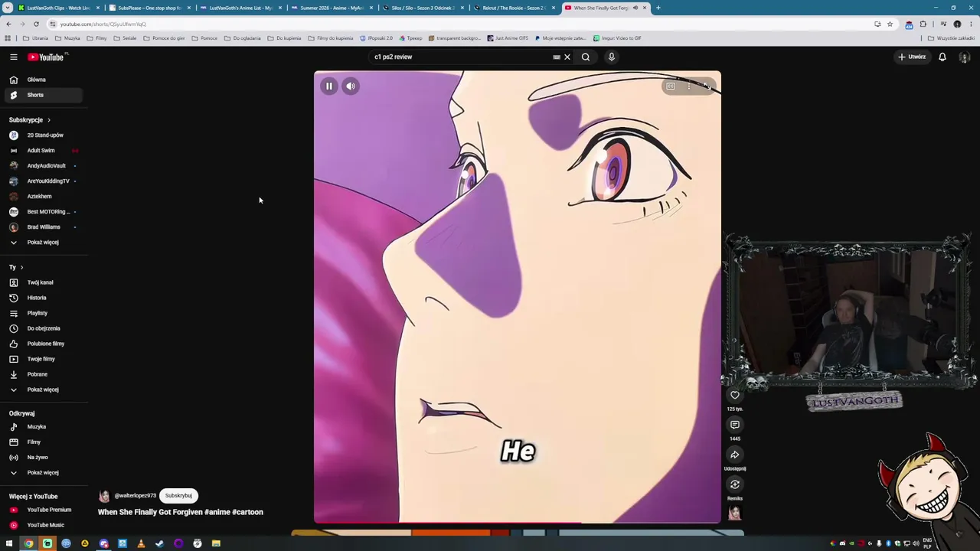
Task: Expand Pokaż więcej under subscriptions
Action: (x=43, y=243)
